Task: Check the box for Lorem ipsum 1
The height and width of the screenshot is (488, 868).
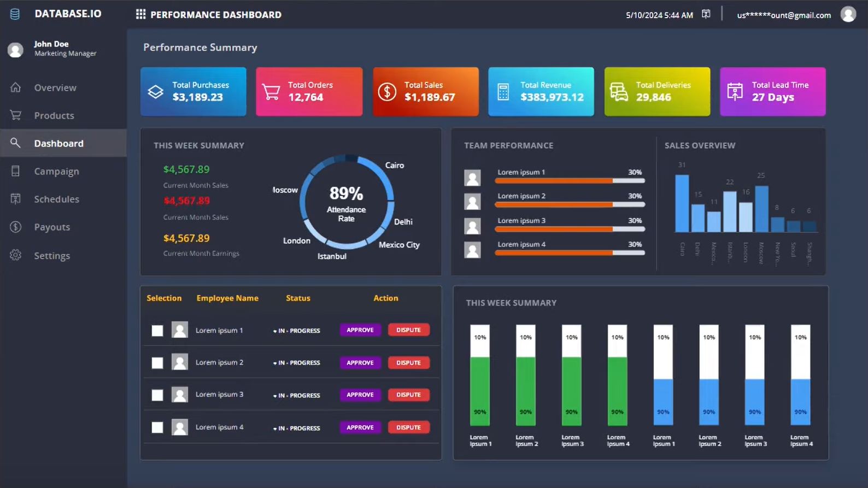Action: [x=157, y=331]
